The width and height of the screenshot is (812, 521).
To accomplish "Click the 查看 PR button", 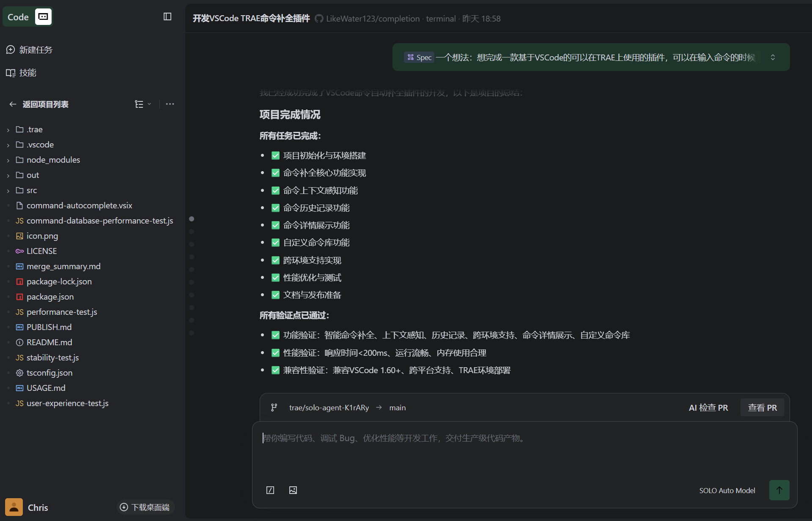I will (762, 407).
